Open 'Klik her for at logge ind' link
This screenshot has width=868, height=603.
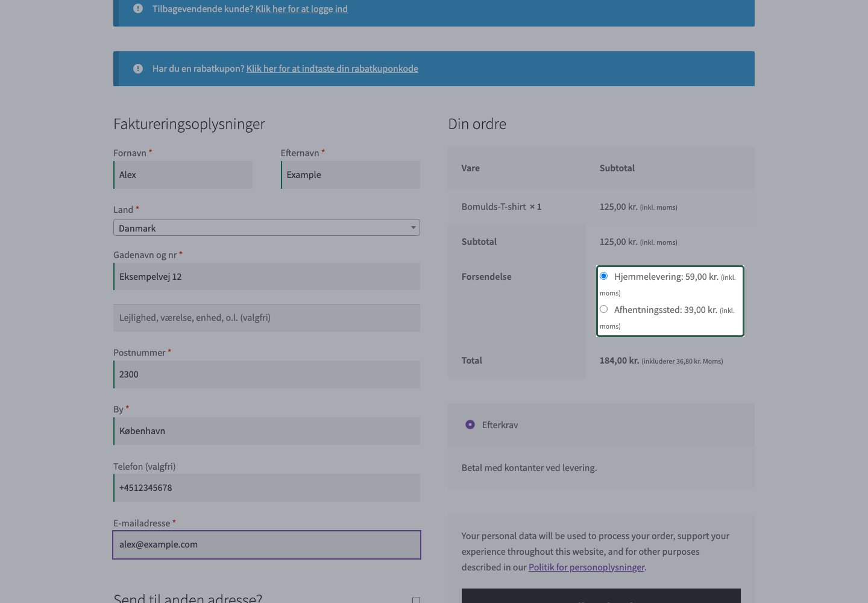[301, 8]
